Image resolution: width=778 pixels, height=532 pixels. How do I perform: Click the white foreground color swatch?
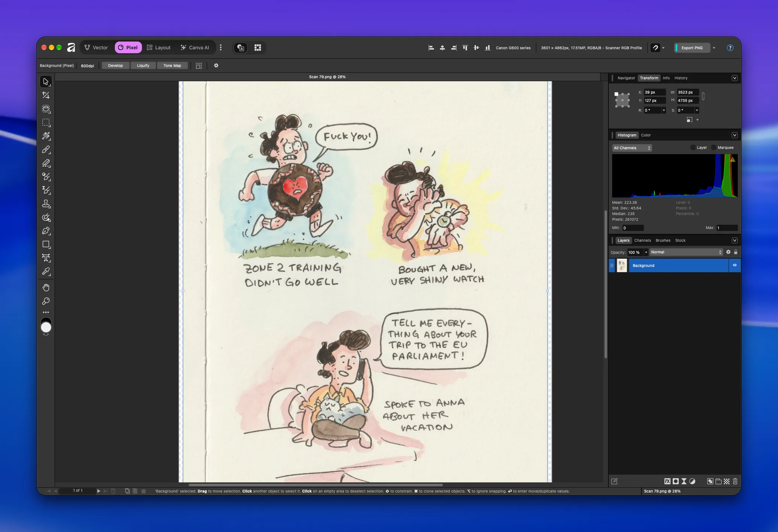pos(46,328)
